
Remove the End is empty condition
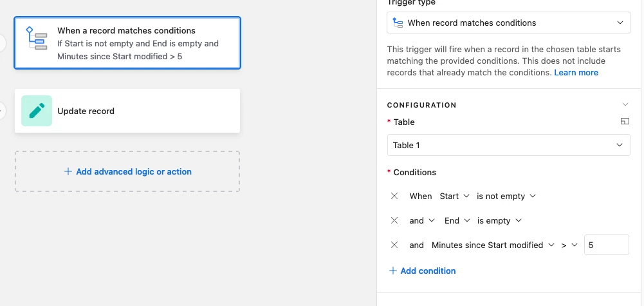pyautogui.click(x=394, y=220)
